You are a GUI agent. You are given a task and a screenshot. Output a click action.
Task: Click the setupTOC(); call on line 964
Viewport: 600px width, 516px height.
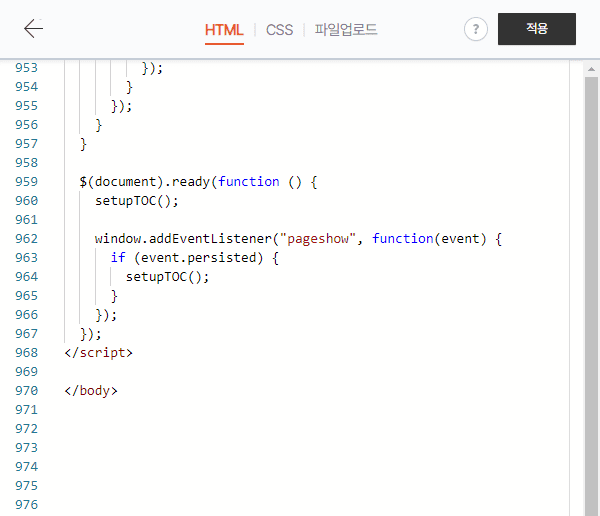(167, 277)
